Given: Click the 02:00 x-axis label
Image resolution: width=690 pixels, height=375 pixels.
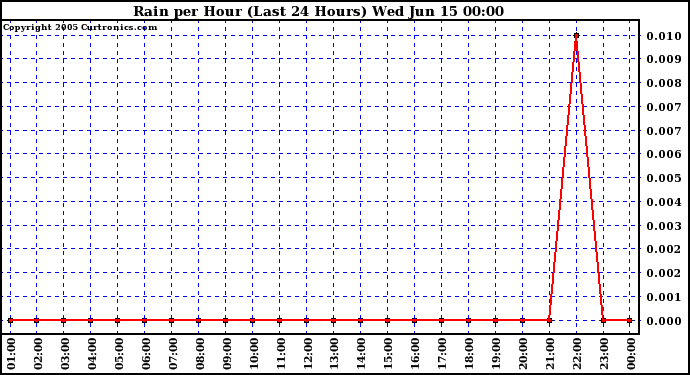Looking at the screenshot, I should coord(37,354).
